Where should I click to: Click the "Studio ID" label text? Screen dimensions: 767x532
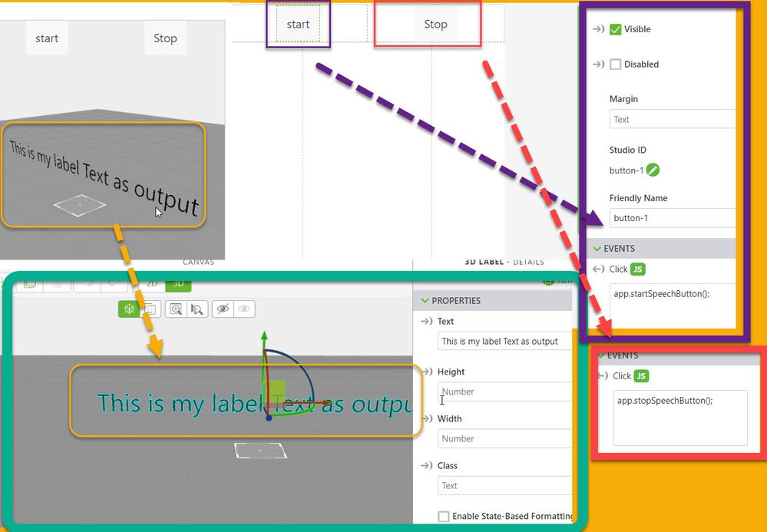coord(627,150)
